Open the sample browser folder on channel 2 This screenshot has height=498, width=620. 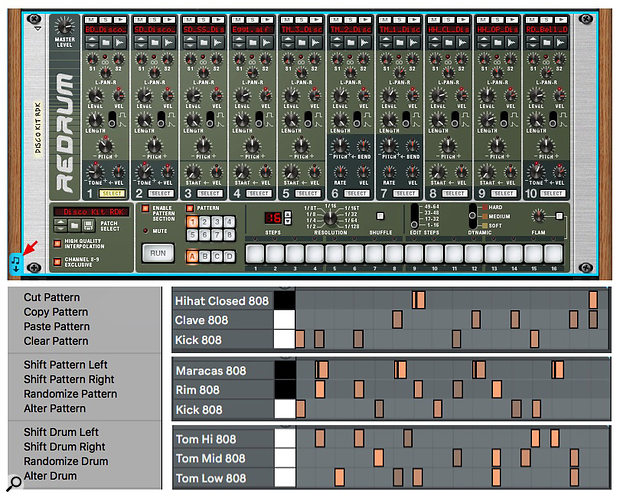coord(155,42)
